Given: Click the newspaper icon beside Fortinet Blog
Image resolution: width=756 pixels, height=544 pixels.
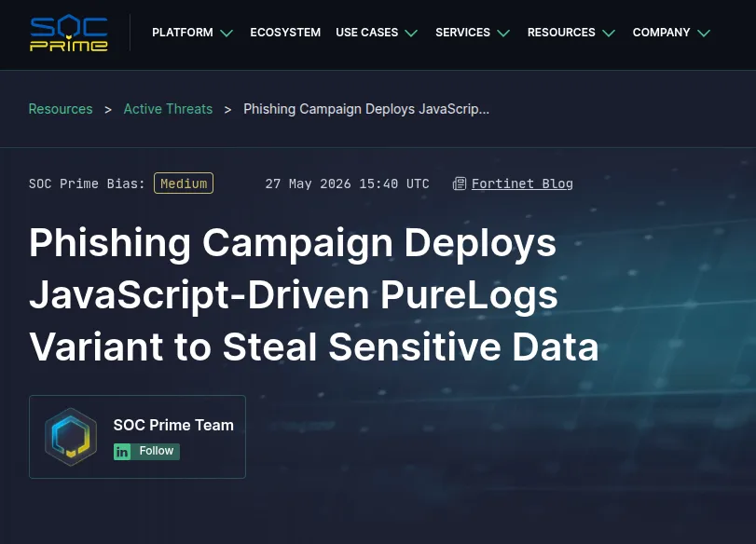Looking at the screenshot, I should pyautogui.click(x=460, y=184).
